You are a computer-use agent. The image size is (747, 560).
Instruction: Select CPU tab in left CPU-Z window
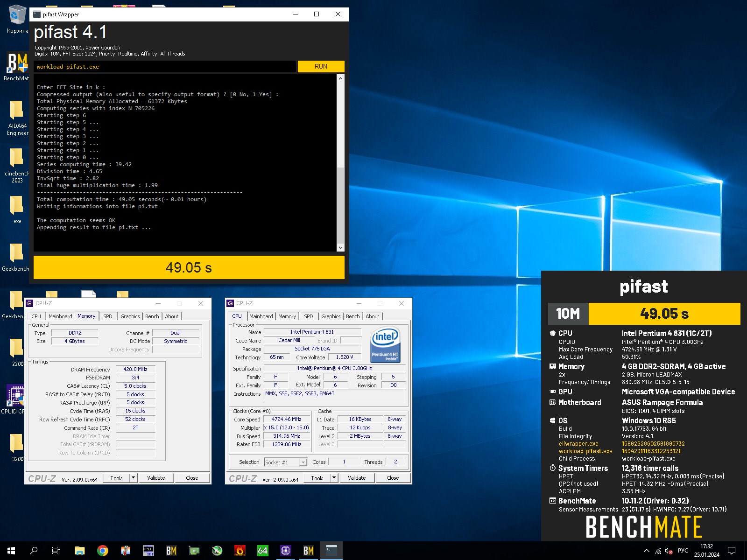(36, 316)
